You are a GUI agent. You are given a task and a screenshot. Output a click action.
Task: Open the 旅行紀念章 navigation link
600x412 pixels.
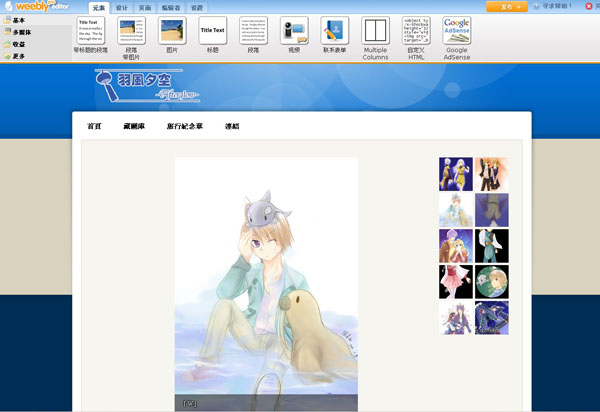point(185,126)
